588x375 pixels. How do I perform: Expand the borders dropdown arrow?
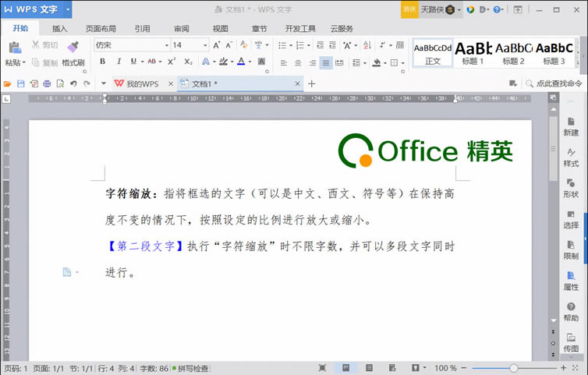(402, 63)
